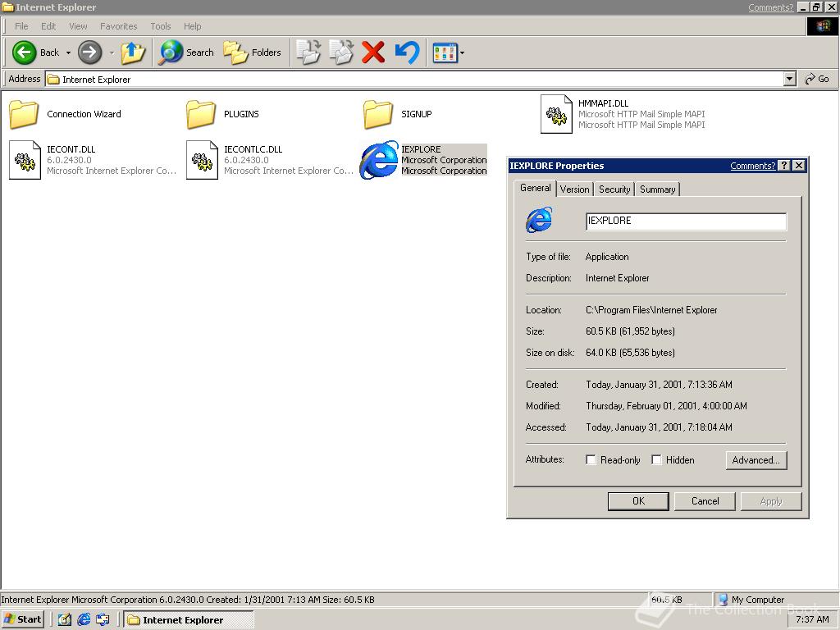Click the Properties dialog help question button
The width and height of the screenshot is (840, 630).
point(783,166)
